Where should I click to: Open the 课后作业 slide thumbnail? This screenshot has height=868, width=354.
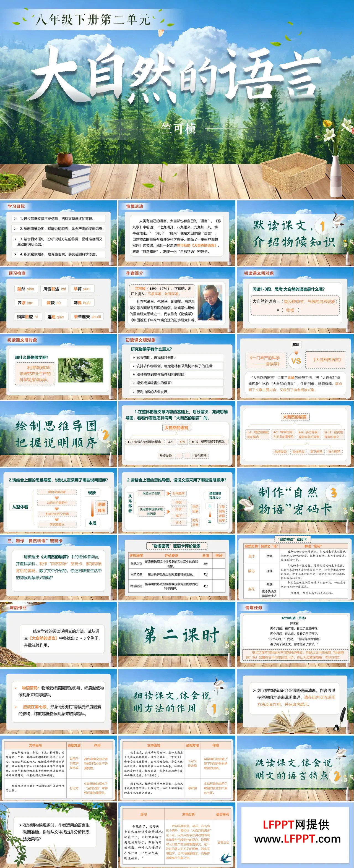[59, 635]
